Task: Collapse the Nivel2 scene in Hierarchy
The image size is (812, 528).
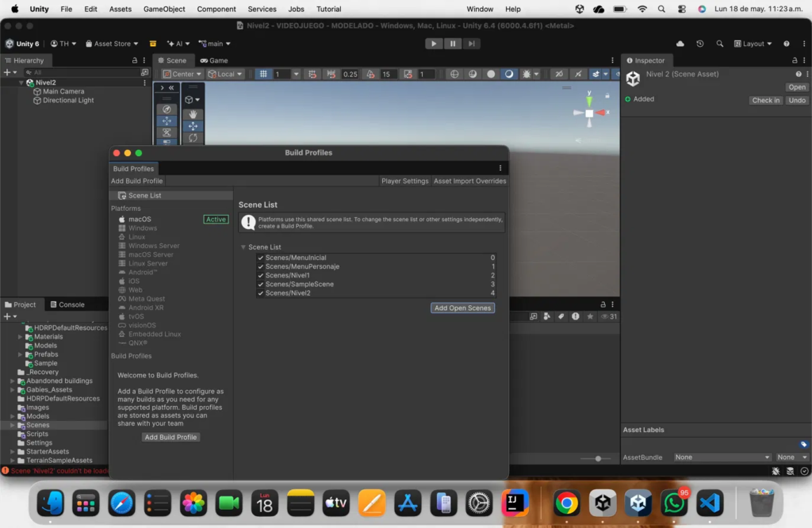Action: tap(21, 82)
